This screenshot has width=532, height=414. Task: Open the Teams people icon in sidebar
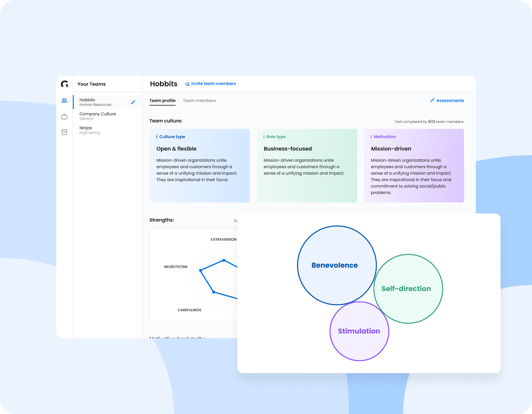[64, 101]
